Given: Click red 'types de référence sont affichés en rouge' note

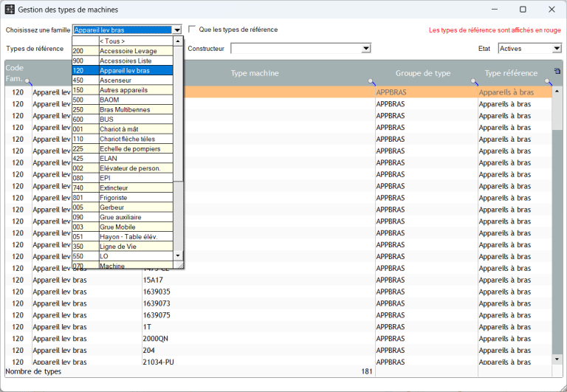Looking at the screenshot, I should click(x=495, y=30).
